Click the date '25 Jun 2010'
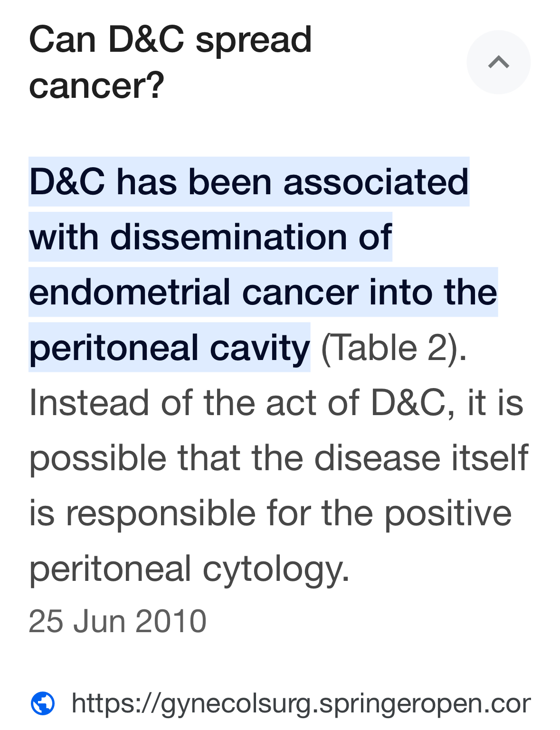Viewport: 560px width, 730px height. (x=118, y=621)
